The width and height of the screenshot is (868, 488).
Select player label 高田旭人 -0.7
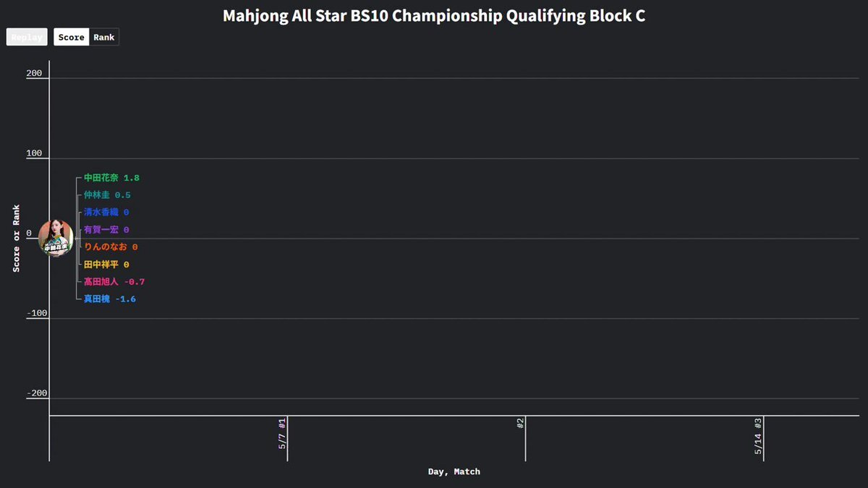tap(114, 282)
